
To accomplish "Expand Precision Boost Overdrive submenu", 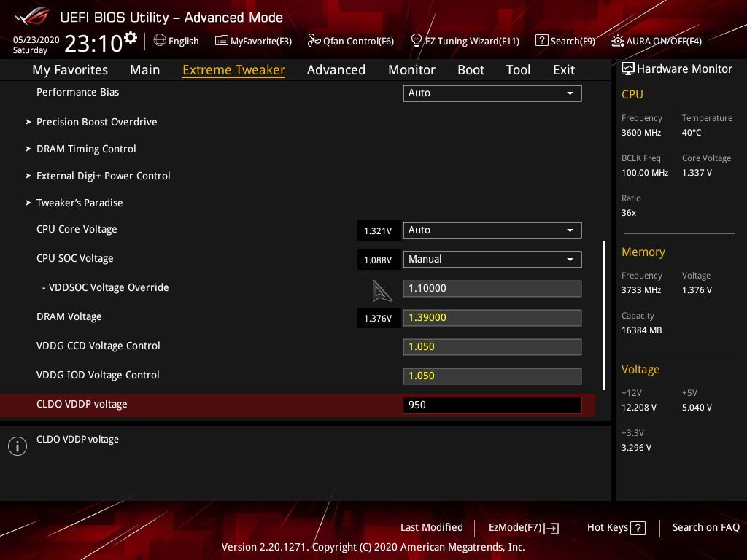I will click(x=96, y=122).
